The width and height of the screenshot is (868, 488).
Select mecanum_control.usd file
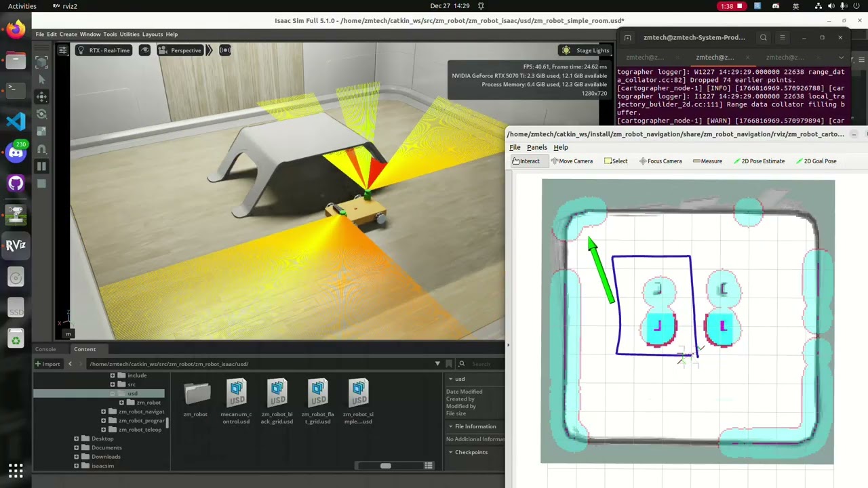coord(237,402)
